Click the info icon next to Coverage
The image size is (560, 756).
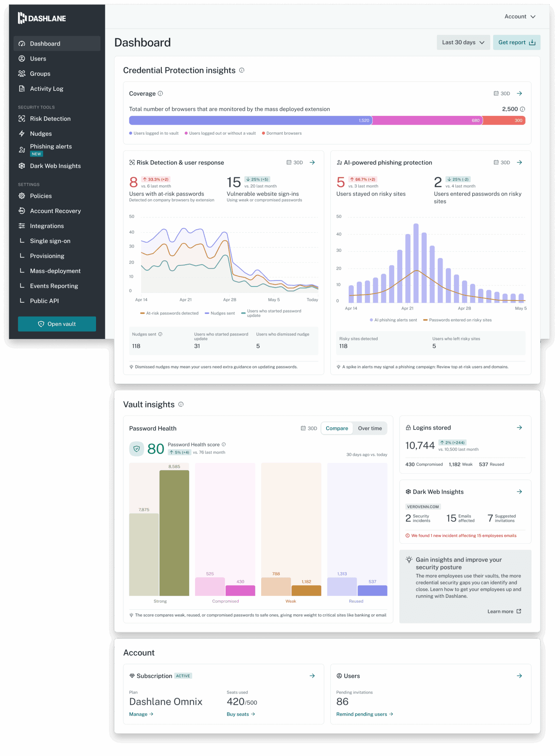[160, 93]
